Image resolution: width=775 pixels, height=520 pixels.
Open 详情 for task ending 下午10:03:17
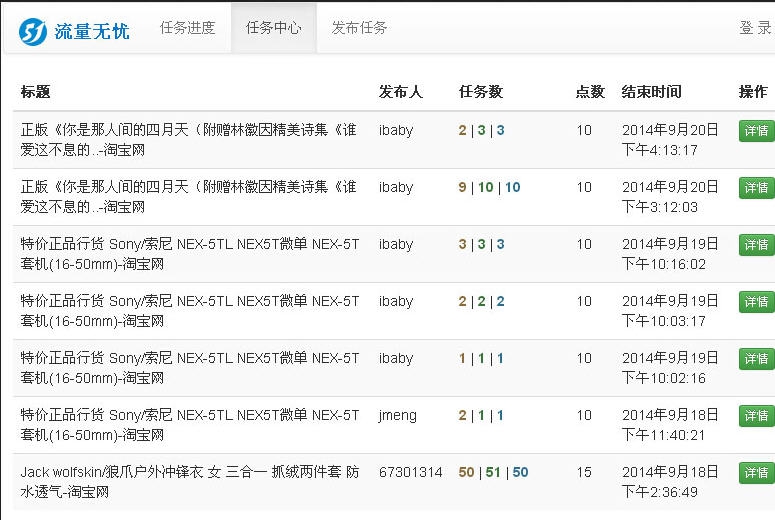(x=757, y=302)
